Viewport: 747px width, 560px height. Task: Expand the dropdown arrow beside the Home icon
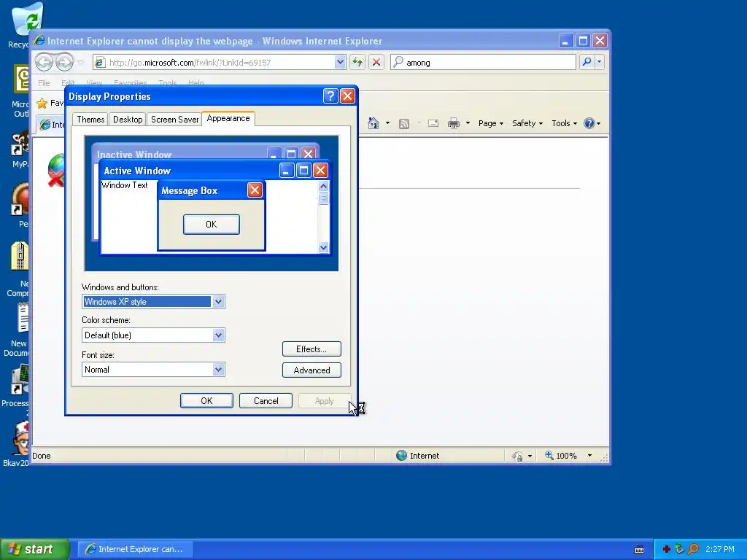387,123
